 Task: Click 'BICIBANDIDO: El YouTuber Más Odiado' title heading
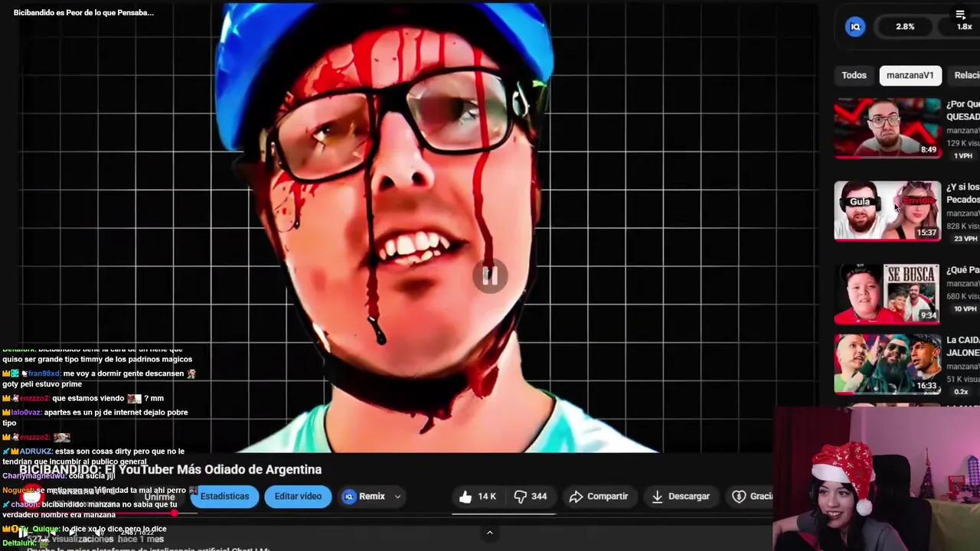(x=170, y=469)
